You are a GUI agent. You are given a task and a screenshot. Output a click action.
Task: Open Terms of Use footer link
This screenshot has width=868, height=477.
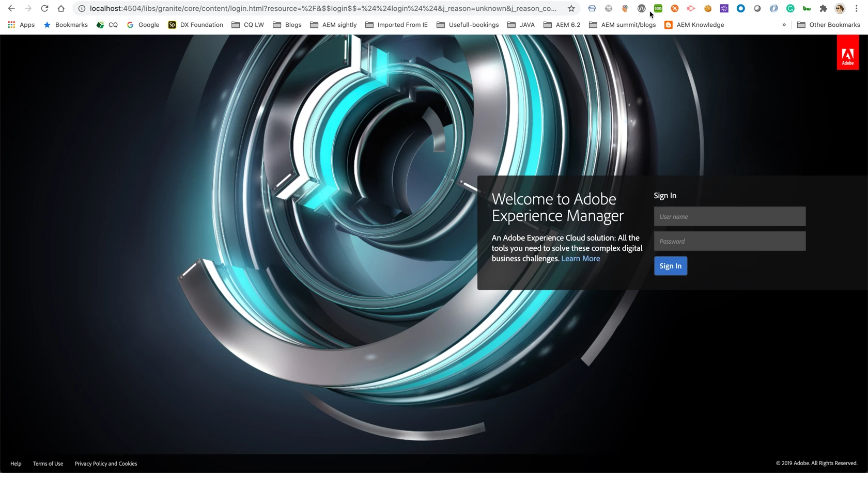pos(48,464)
